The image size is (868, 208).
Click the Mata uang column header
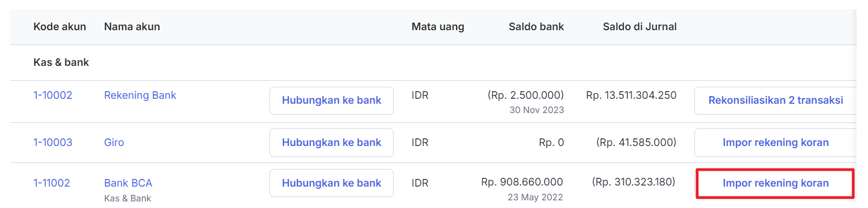(x=438, y=26)
